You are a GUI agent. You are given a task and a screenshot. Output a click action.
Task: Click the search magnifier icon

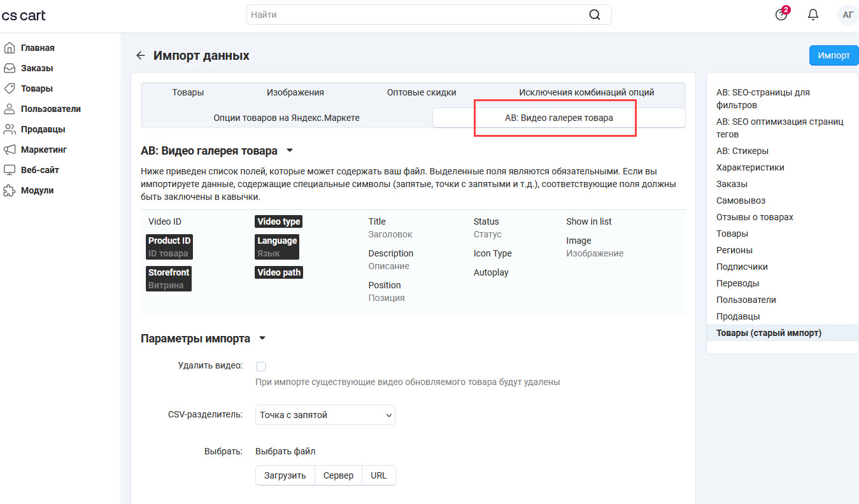(x=595, y=15)
